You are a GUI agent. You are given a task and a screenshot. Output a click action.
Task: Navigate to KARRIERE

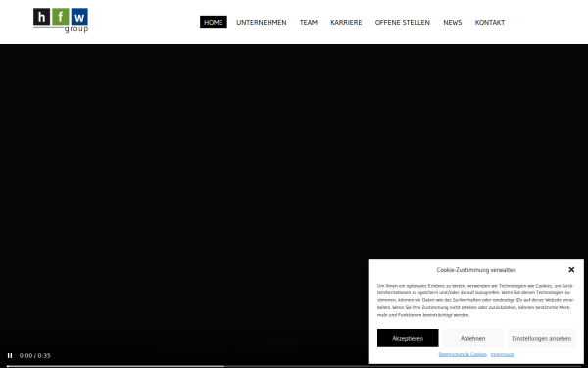[x=346, y=23]
